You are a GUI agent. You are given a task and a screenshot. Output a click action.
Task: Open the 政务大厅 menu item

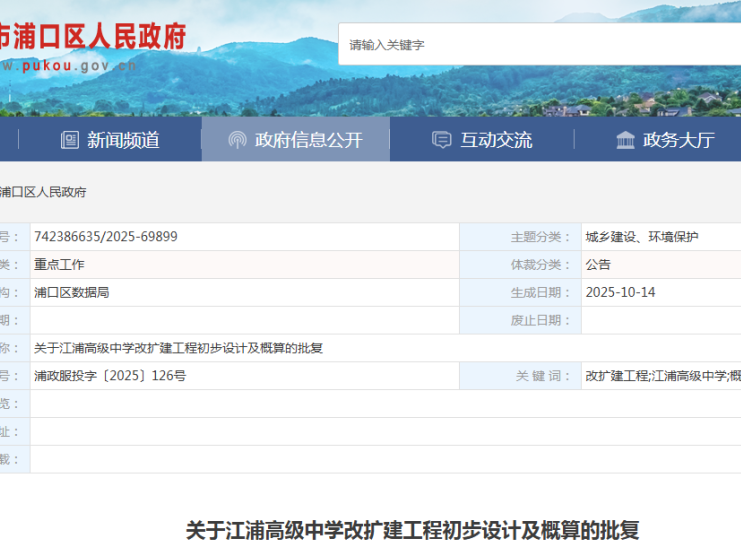coord(678,140)
